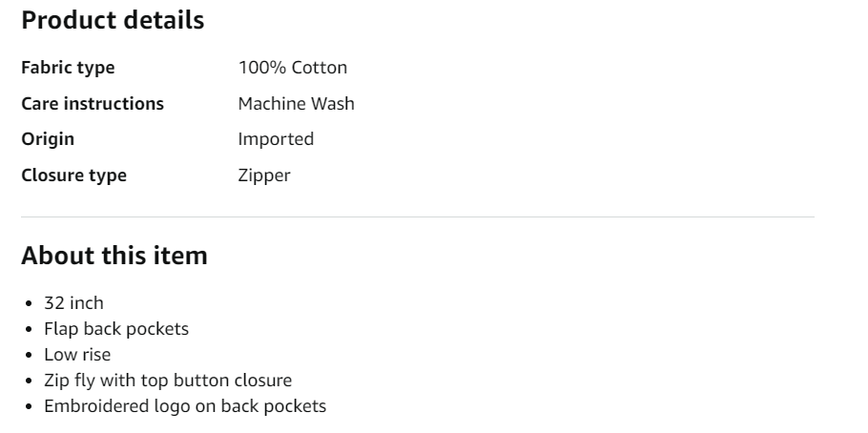Click the 100% Cotton value
This screenshot has height=433, width=868.
click(x=293, y=68)
